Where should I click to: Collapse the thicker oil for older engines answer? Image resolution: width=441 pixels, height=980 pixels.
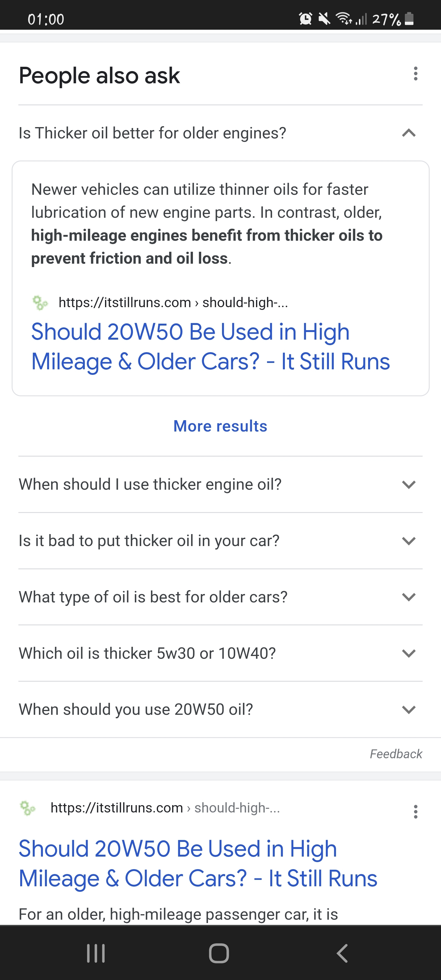coord(220,133)
